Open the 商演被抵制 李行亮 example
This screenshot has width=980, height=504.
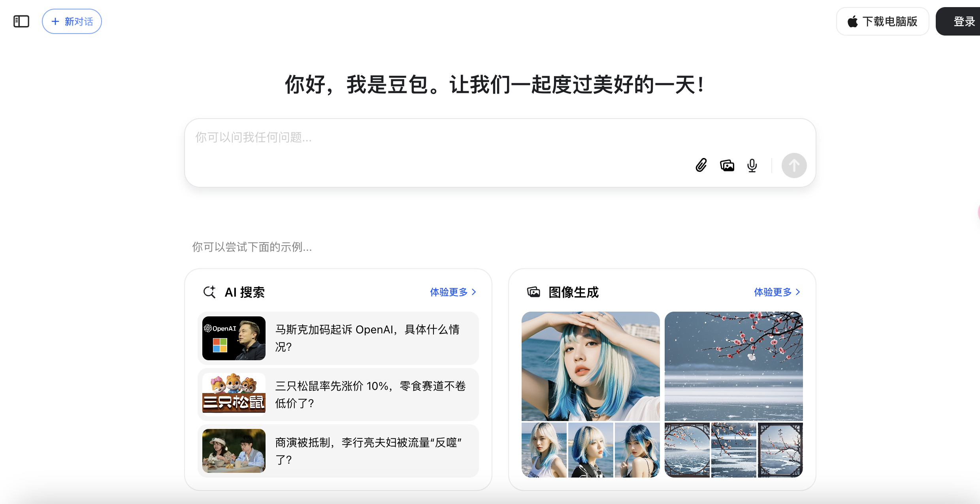click(x=338, y=451)
